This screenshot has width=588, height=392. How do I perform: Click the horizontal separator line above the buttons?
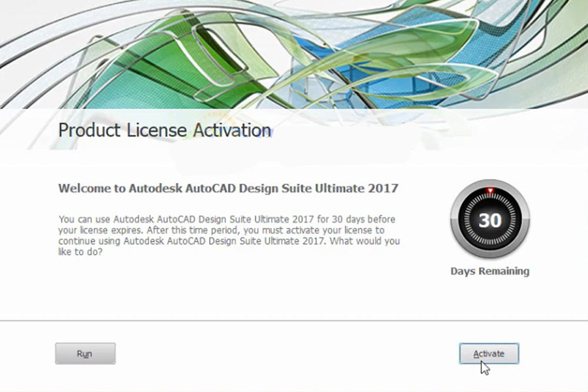pos(294,321)
